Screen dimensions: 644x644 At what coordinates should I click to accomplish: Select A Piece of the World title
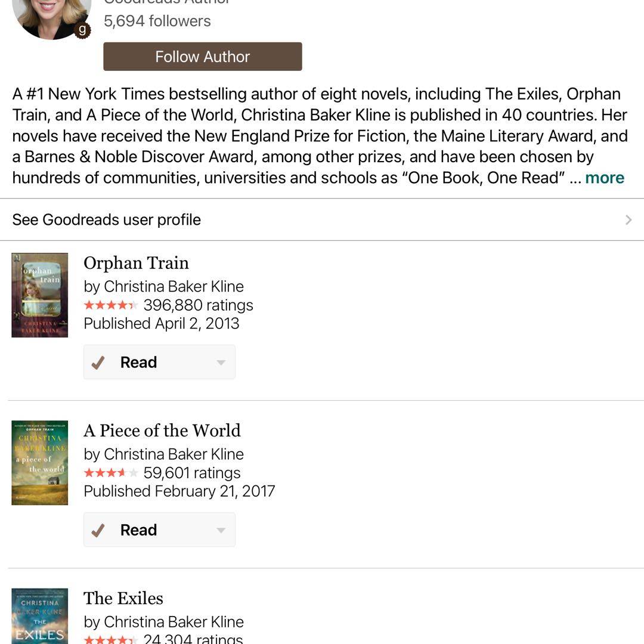(x=162, y=431)
